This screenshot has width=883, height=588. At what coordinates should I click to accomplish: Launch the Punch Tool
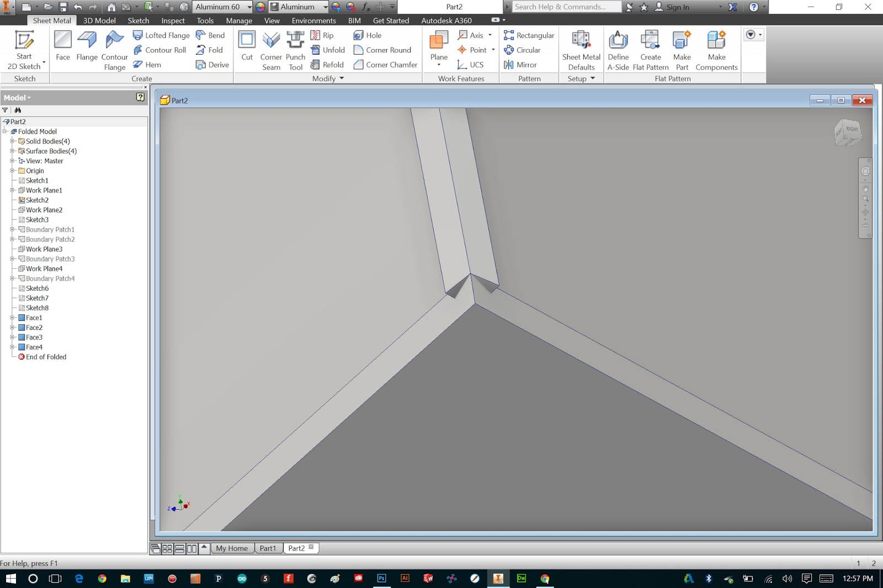pyautogui.click(x=296, y=50)
